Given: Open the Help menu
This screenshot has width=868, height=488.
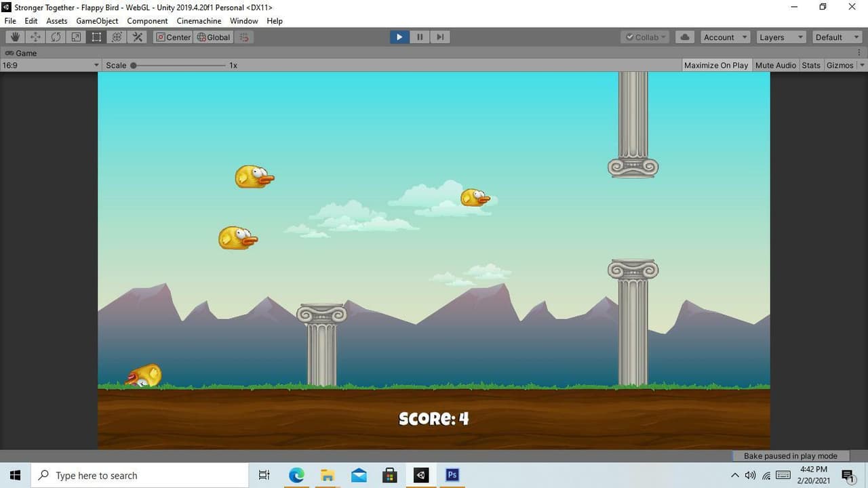Looking at the screenshot, I should (275, 21).
